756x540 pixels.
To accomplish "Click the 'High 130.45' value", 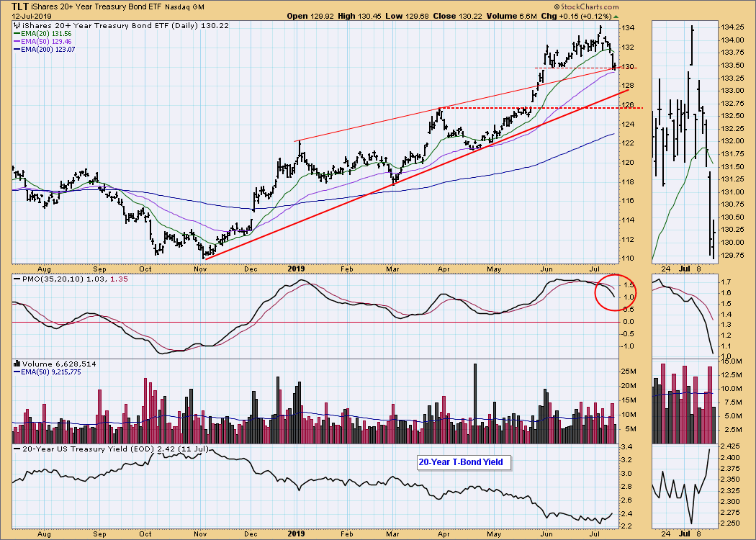I will pos(359,16).
